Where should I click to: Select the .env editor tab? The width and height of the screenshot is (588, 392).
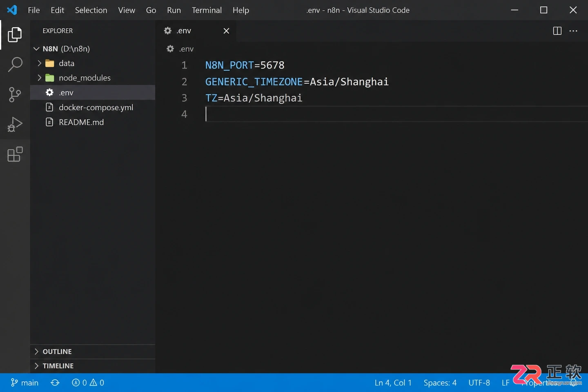pyautogui.click(x=196, y=31)
